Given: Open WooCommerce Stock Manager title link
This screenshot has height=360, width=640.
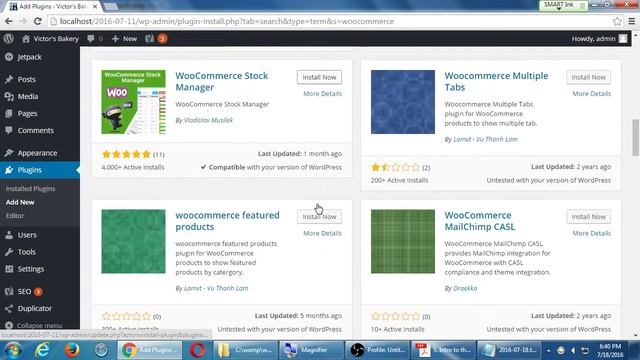Looking at the screenshot, I should click(222, 81).
